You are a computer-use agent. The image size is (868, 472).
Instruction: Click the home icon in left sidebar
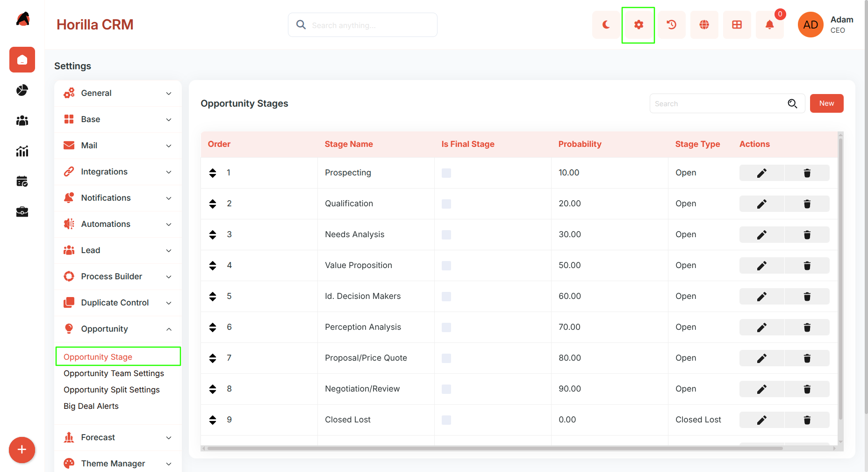click(22, 60)
